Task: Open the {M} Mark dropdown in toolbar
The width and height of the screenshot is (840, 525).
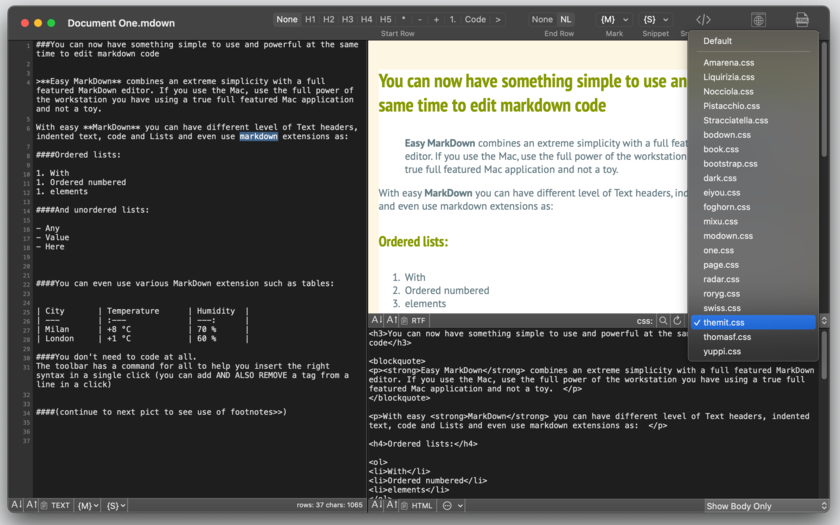Action: click(x=614, y=19)
